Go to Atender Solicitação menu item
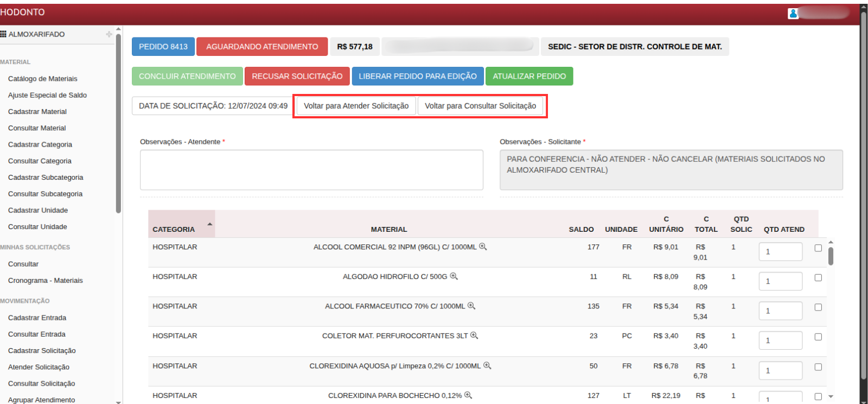This screenshot has width=868, height=404. [39, 367]
